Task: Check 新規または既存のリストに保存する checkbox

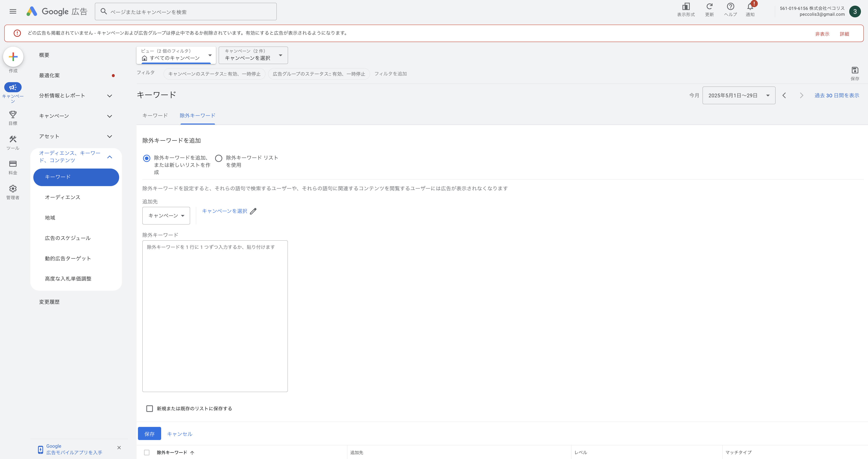Action: click(150, 409)
